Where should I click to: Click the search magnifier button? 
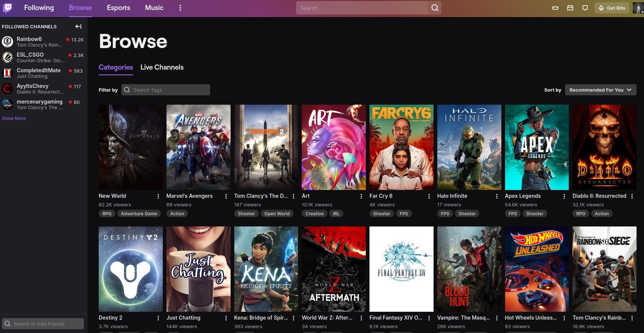click(x=435, y=8)
